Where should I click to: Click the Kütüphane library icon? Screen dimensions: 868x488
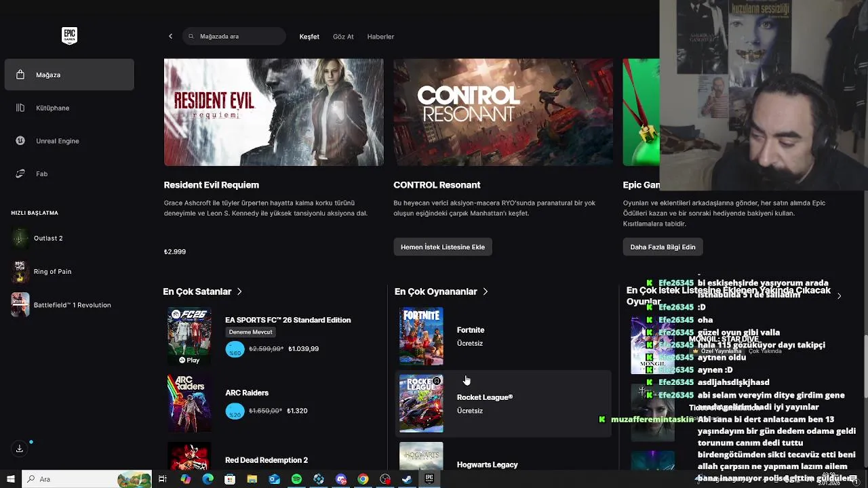point(20,108)
